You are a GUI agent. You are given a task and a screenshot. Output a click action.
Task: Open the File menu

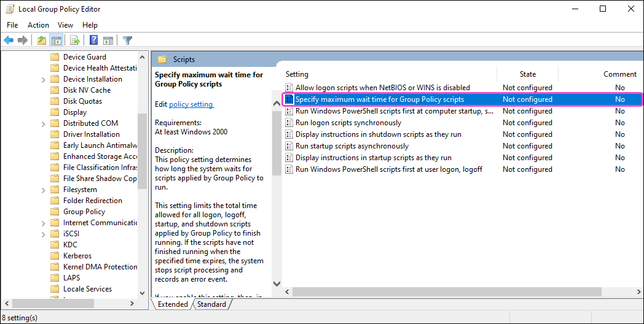[12, 25]
